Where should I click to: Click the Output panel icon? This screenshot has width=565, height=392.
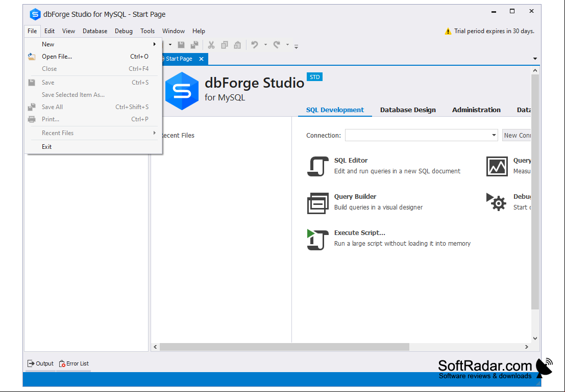pyautogui.click(x=31, y=363)
